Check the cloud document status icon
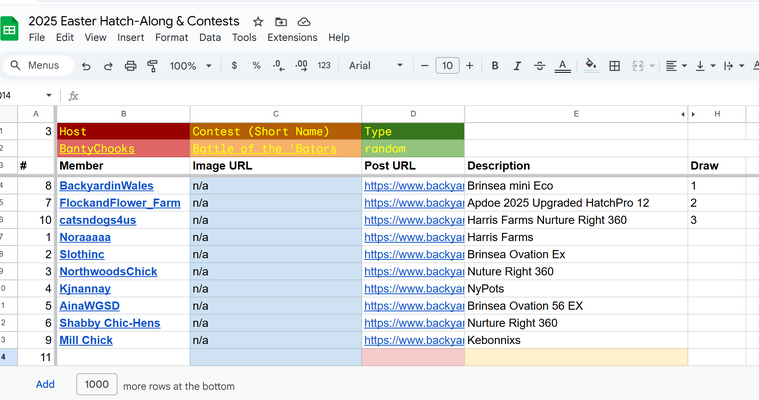 (304, 22)
